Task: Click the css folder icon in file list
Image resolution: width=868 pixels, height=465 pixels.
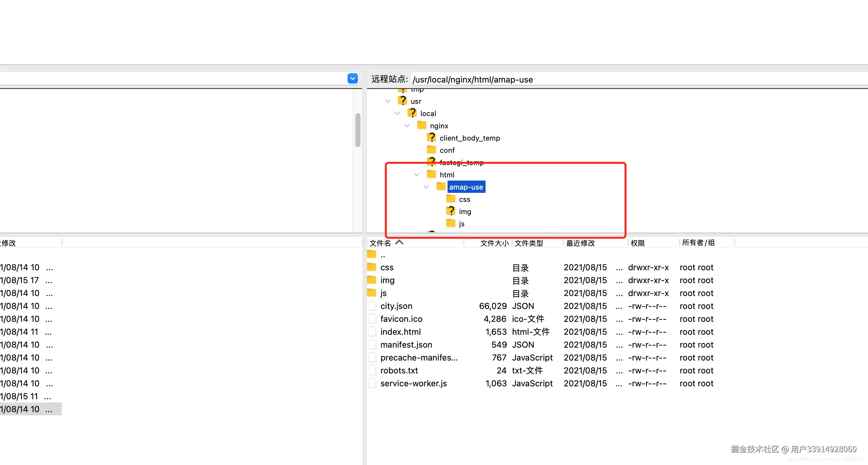Action: [x=372, y=267]
